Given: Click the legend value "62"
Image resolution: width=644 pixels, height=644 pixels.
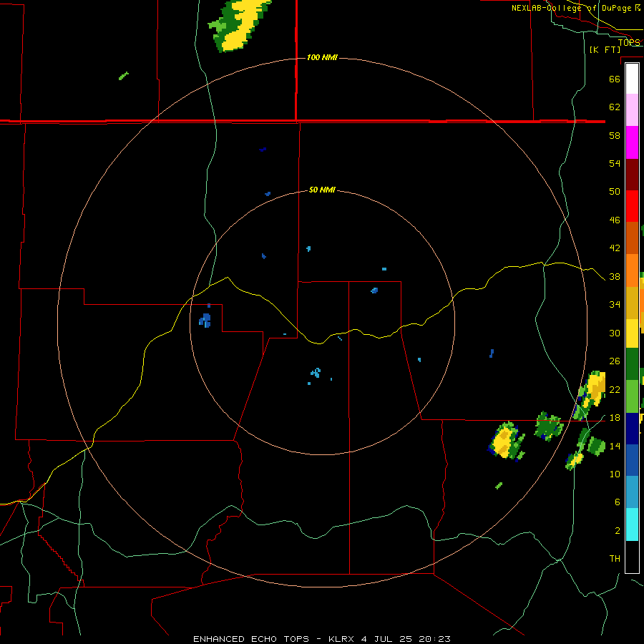Looking at the screenshot, I should coord(615,107).
